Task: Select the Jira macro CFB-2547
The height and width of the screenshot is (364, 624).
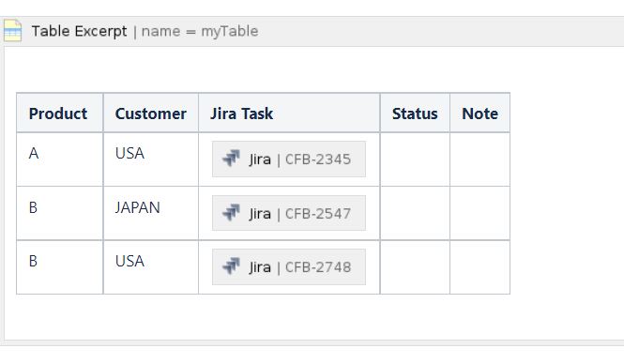Action: tap(289, 213)
